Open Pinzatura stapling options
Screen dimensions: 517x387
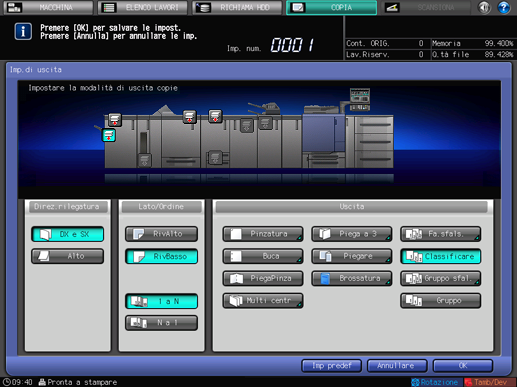coord(263,234)
